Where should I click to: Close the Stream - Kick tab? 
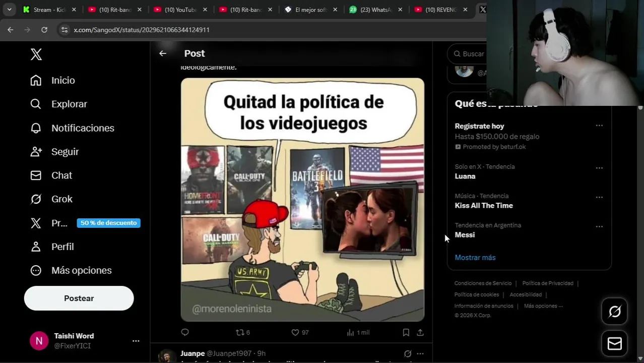[74, 10]
